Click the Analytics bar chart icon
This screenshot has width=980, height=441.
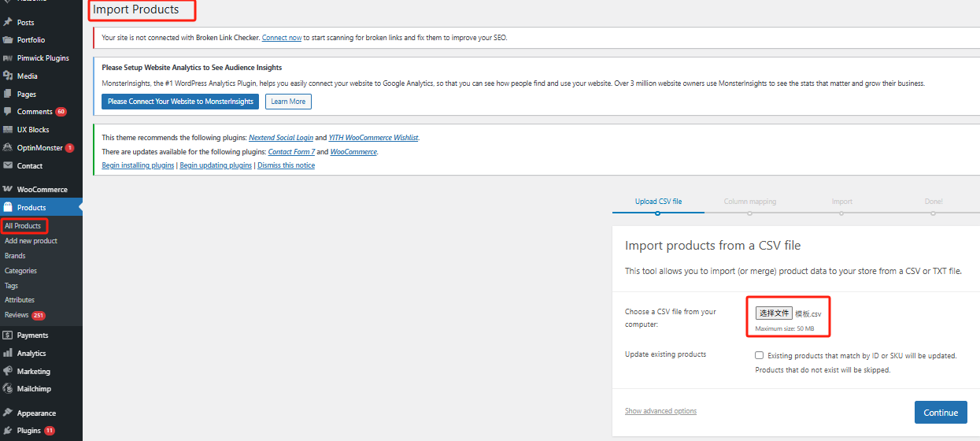click(8, 354)
